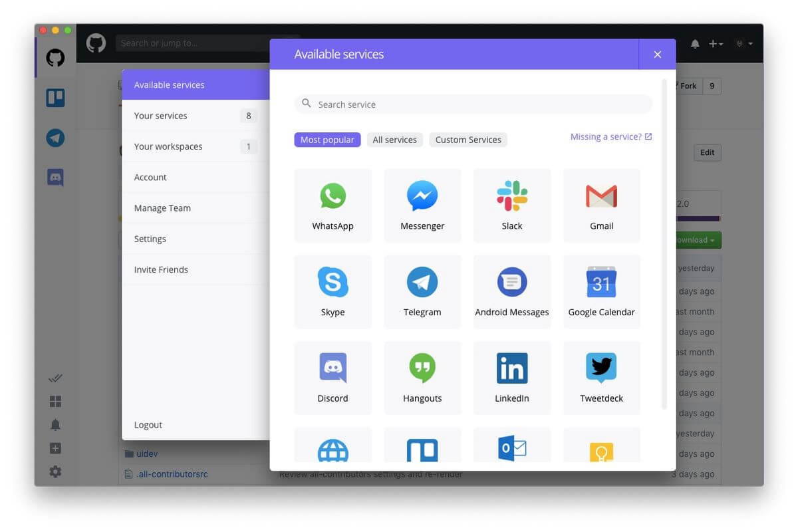This screenshot has height=532, width=798.
Task: Select the WhatsApp service tile
Action: 332,205
